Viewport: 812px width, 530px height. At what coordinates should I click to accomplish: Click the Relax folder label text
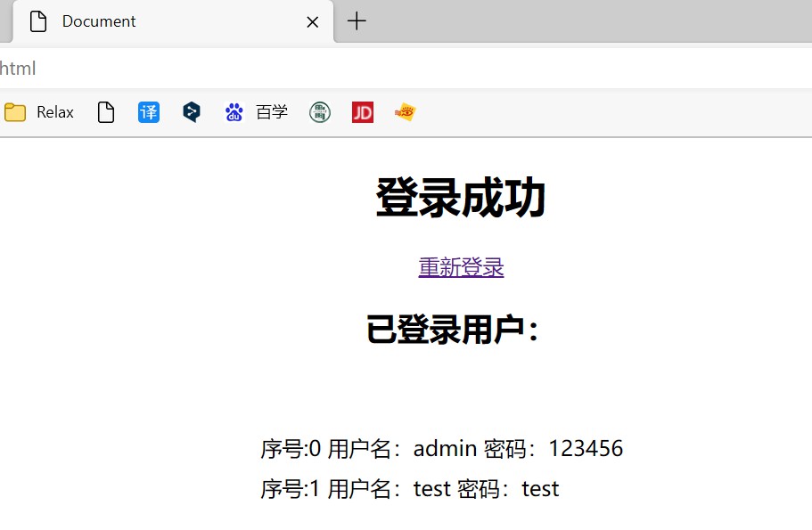coord(55,112)
